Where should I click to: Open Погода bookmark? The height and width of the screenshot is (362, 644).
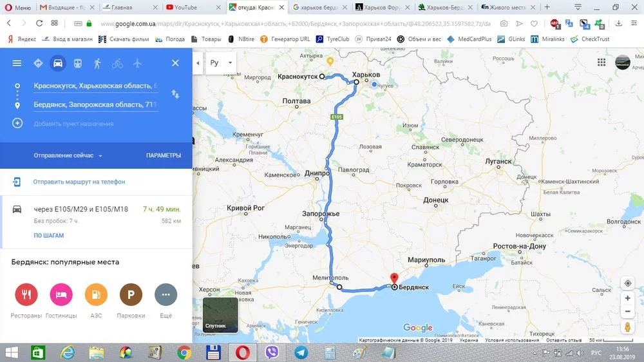[170, 39]
